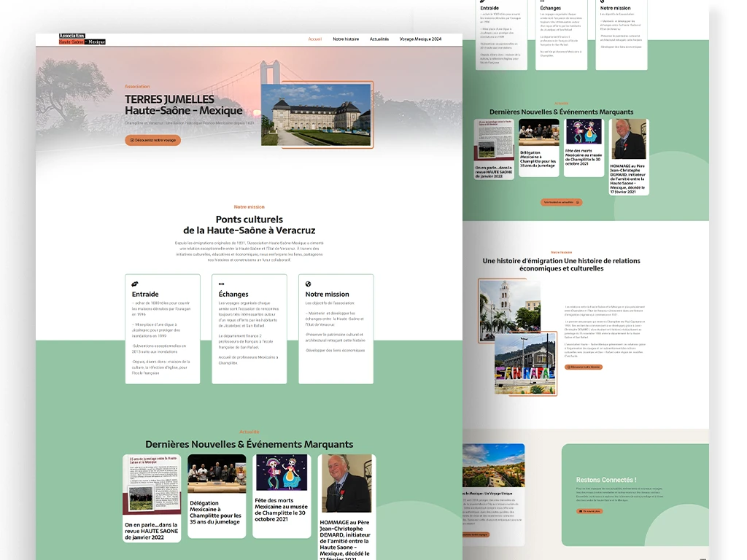Image resolution: width=747 pixels, height=560 pixels.
Task: Open the revue article thumbnail in right mockup
Action: point(494,140)
